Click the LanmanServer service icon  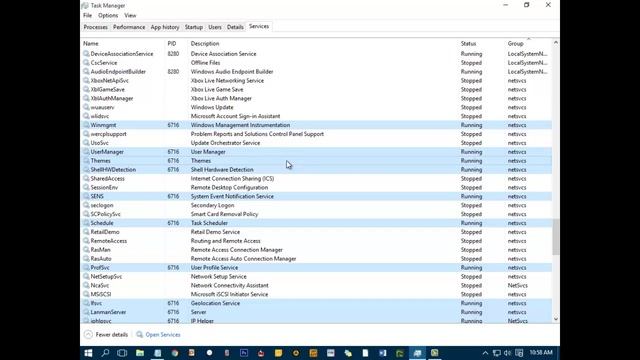pos(86,312)
